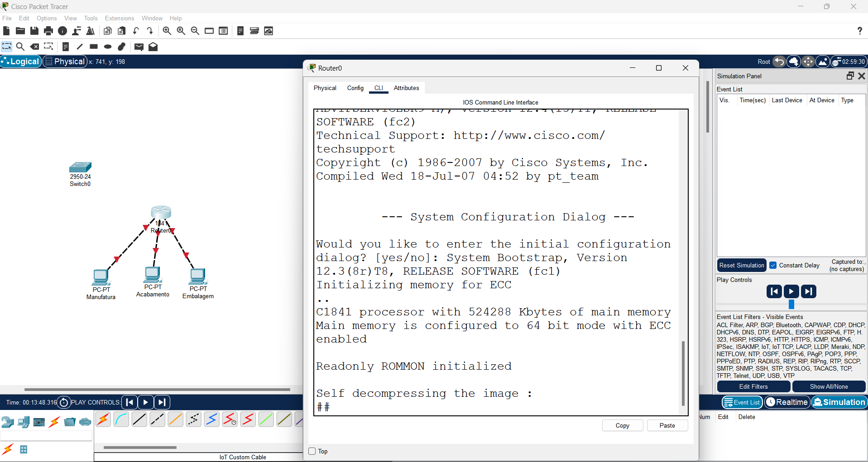Image resolution: width=868 pixels, height=462 pixels.
Task: Click the Paste button in CLI
Action: click(x=667, y=425)
